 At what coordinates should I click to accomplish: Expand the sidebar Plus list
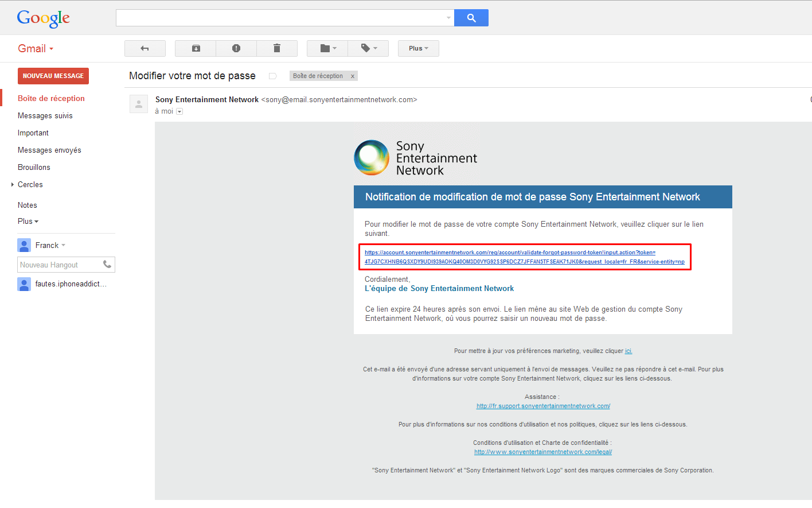(28, 221)
